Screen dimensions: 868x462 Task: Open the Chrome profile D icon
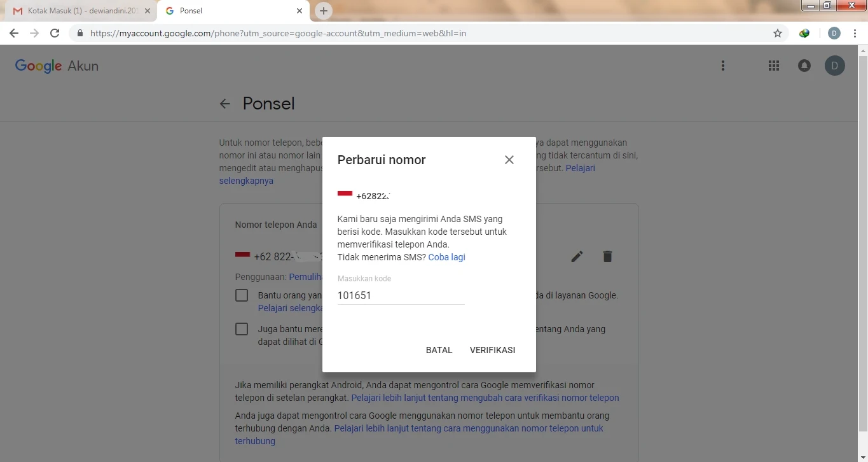[x=834, y=33]
